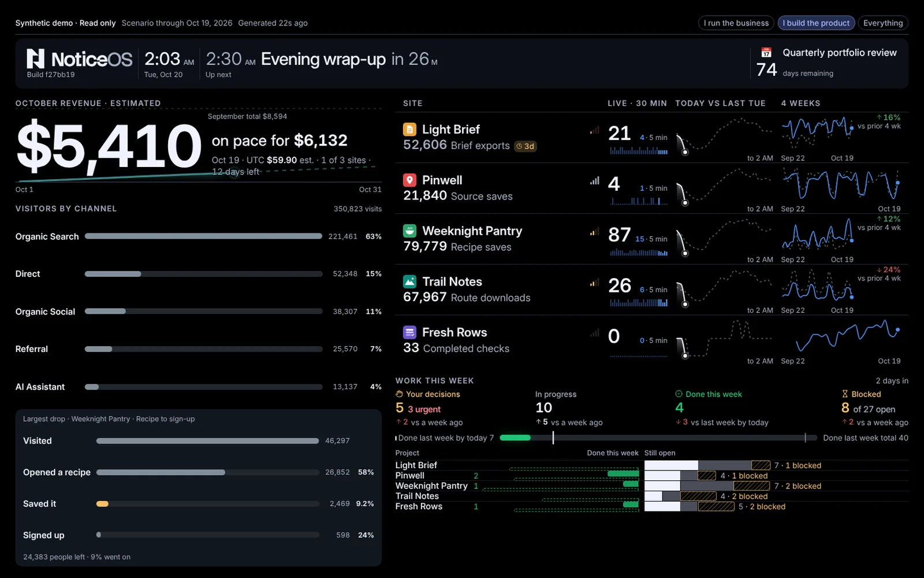Click the signal bars icon in Fresh Rows row
The image size is (924, 578).
(x=594, y=333)
